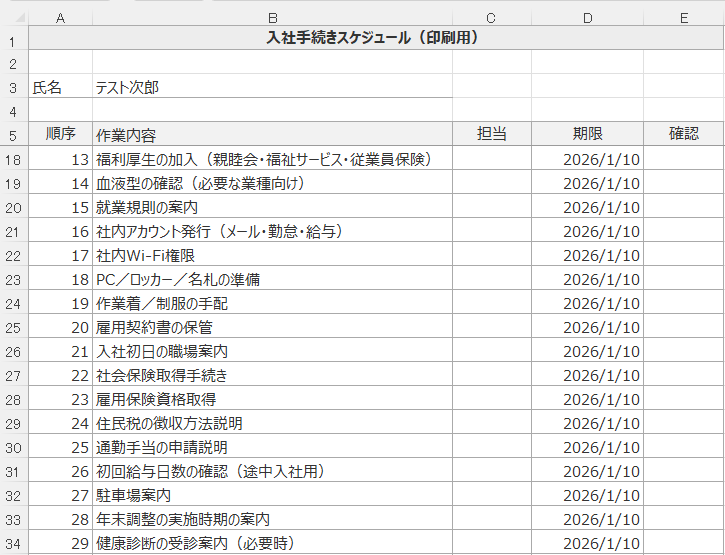The width and height of the screenshot is (725, 555).
Task: Click the 氏名 label cell
Action: 61,86
